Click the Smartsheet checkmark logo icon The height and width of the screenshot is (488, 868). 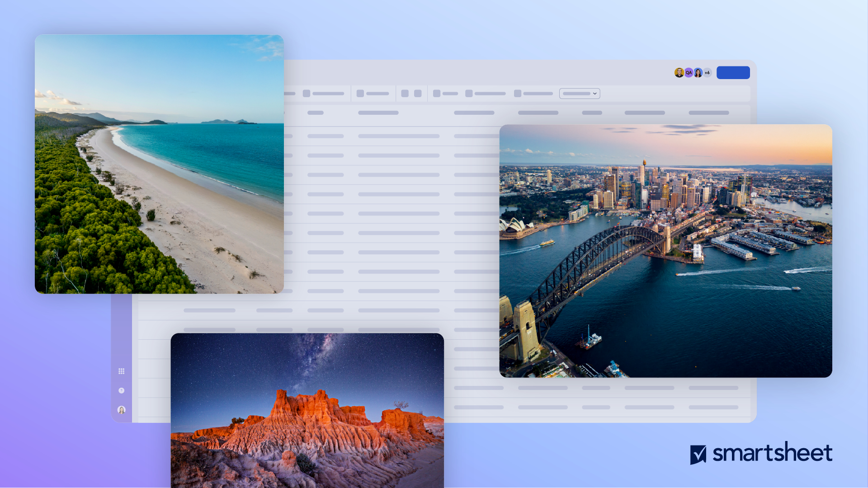coord(698,454)
